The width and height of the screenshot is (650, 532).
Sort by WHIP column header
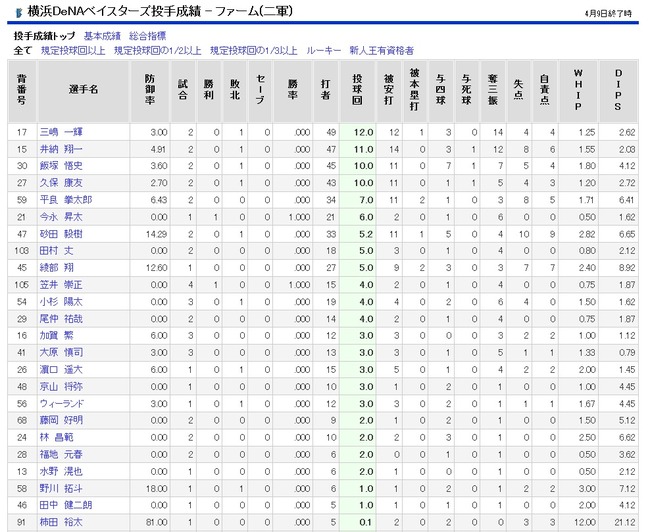[578, 90]
